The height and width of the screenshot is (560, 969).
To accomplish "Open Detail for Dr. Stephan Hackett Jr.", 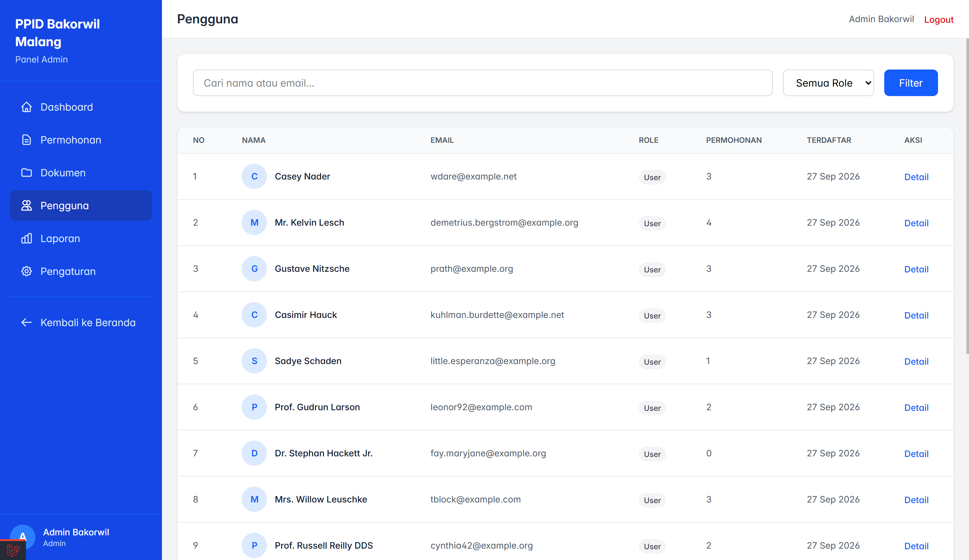I will tap(916, 454).
